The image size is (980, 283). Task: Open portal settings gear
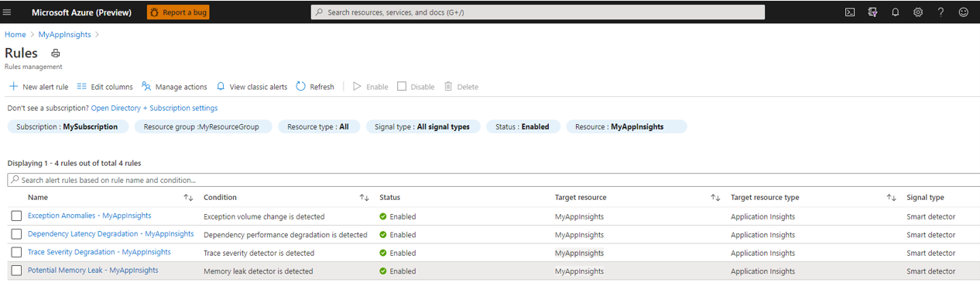coord(918,12)
